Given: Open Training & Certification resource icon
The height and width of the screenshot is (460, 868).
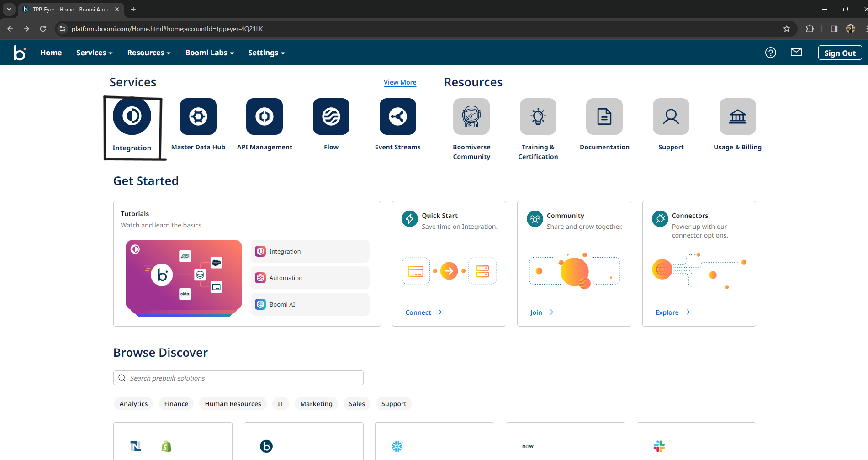Looking at the screenshot, I should [x=538, y=116].
